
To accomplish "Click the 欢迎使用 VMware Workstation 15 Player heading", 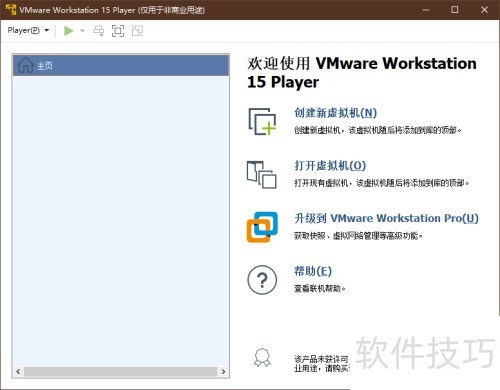I will (x=362, y=72).
